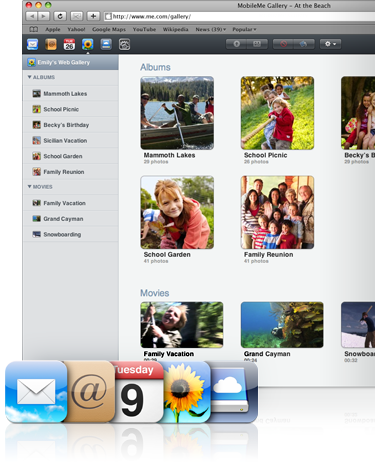Select Emily's Web Gallery in sidebar
Image resolution: width=375 pixels, height=471 pixels.
pos(70,62)
